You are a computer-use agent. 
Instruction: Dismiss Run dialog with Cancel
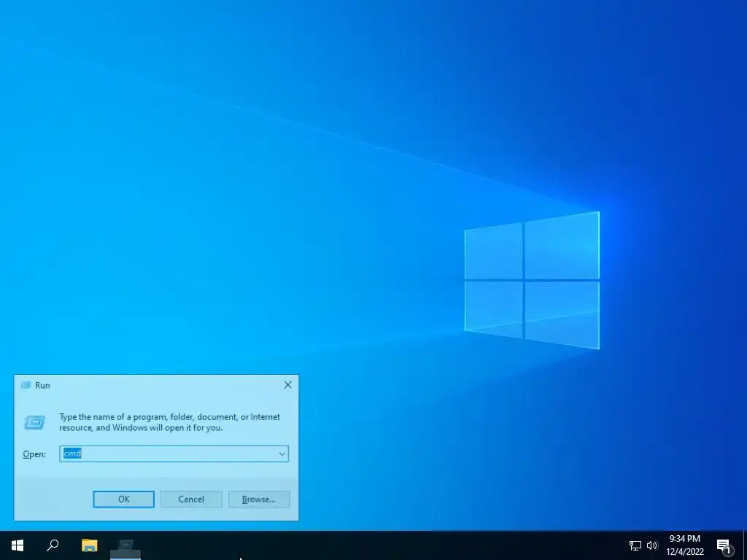pyautogui.click(x=191, y=499)
